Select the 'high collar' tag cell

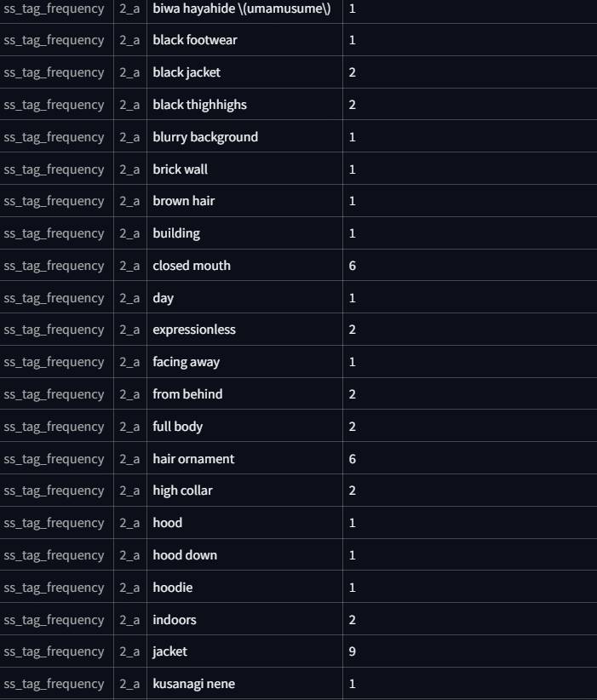tap(182, 491)
